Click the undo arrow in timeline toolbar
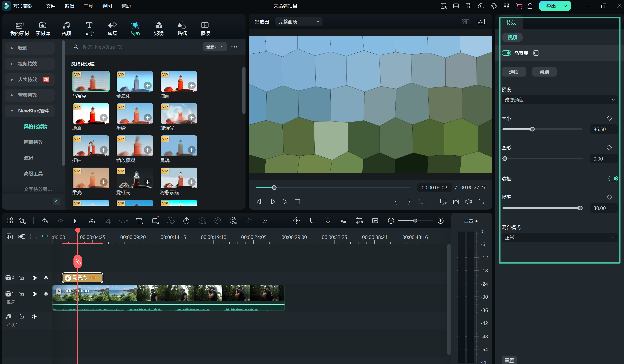Viewport: 624px width, 364px height. (x=45, y=221)
